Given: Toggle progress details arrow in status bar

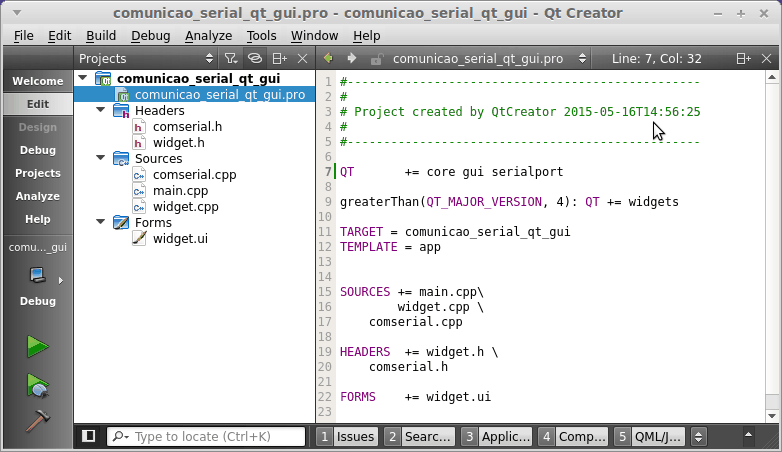Looking at the screenshot, I should [748, 435].
